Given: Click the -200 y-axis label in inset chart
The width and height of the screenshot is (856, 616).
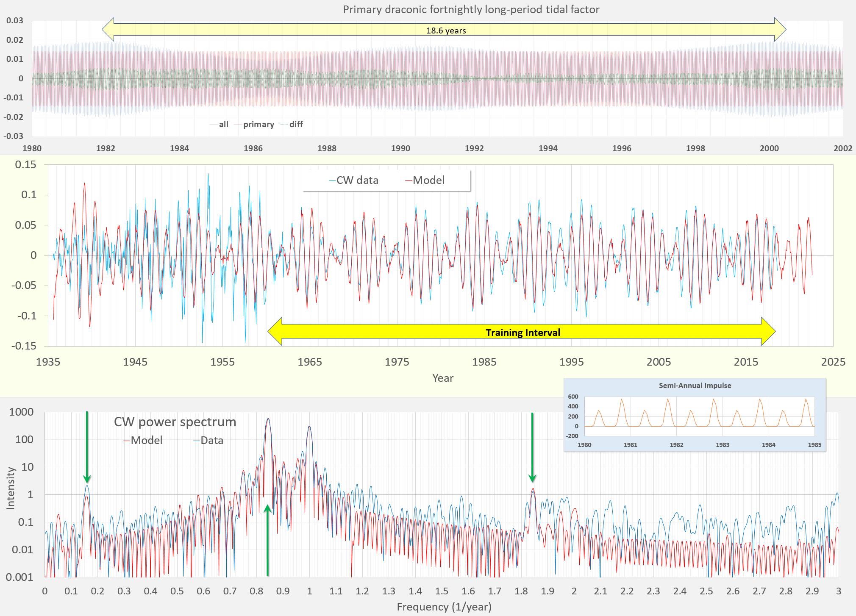Looking at the screenshot, I should pyautogui.click(x=572, y=436).
